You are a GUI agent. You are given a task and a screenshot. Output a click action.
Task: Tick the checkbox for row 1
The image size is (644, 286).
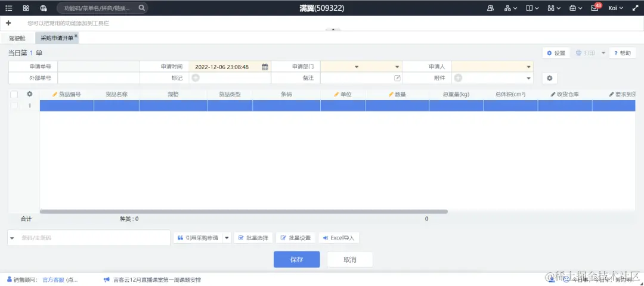(x=14, y=105)
